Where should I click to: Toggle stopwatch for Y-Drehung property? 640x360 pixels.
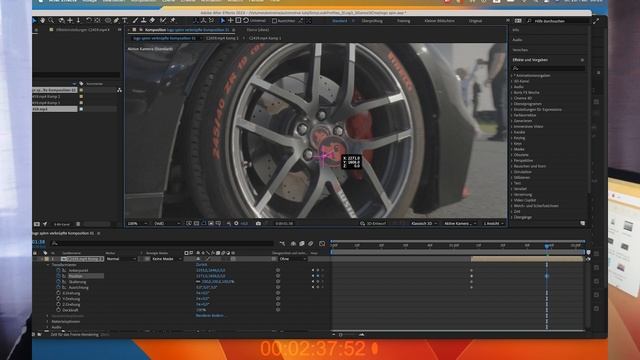[x=58, y=299]
